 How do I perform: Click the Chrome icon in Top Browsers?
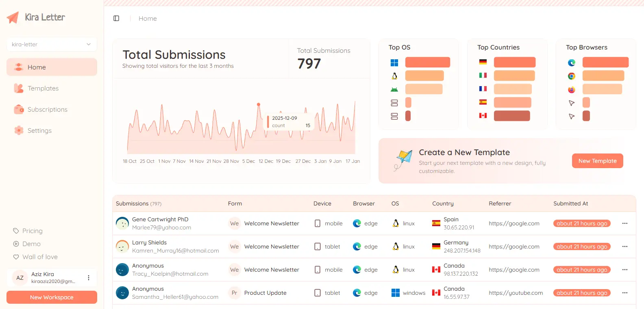click(x=572, y=76)
